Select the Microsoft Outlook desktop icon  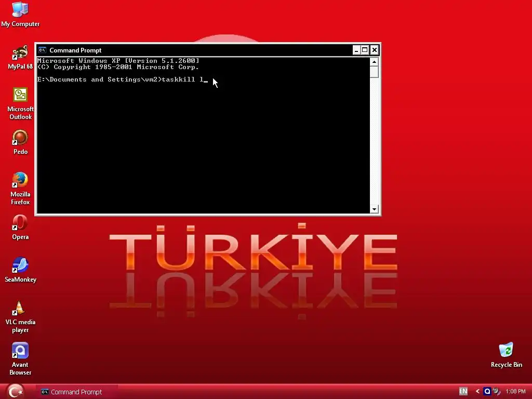point(20,103)
